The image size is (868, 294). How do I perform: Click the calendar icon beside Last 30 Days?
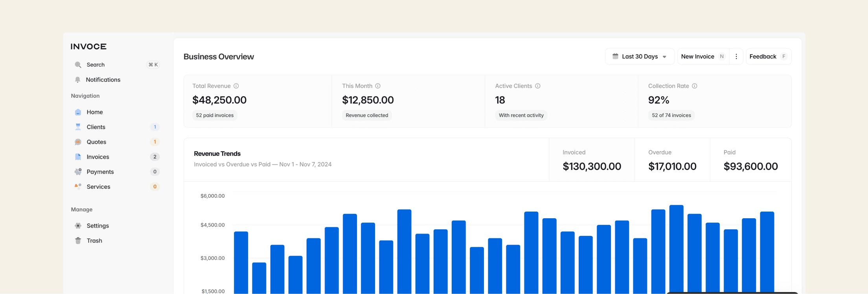tap(615, 57)
